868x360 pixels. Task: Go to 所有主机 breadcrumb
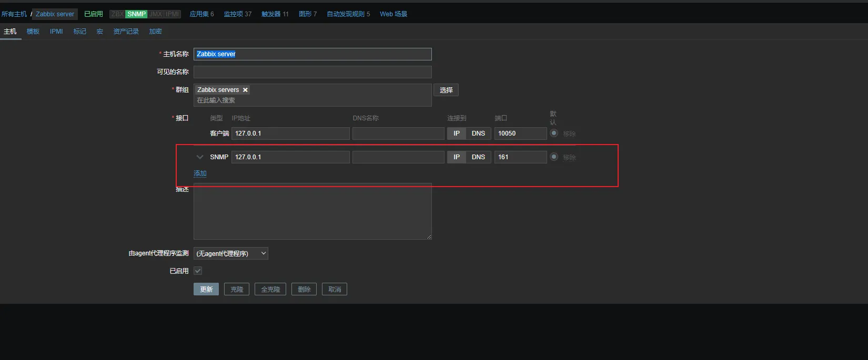[x=14, y=14]
